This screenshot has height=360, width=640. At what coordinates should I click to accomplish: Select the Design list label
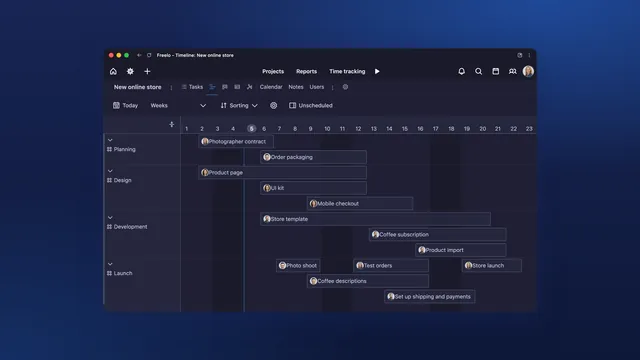point(122,180)
